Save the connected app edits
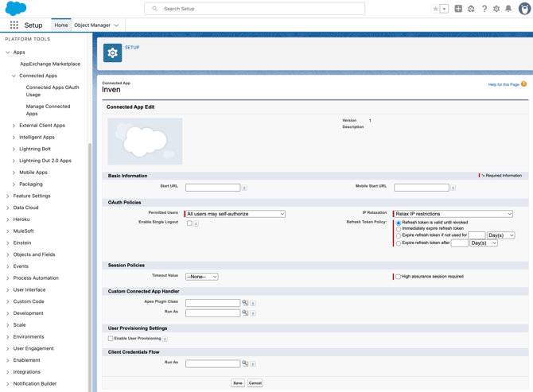 [238, 382]
